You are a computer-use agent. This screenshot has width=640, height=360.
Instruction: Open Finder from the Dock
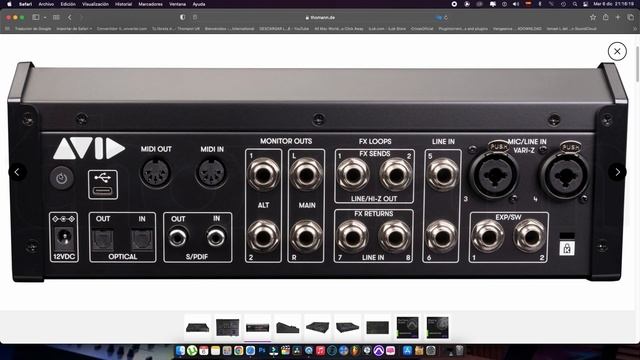pyautogui.click(x=180, y=350)
